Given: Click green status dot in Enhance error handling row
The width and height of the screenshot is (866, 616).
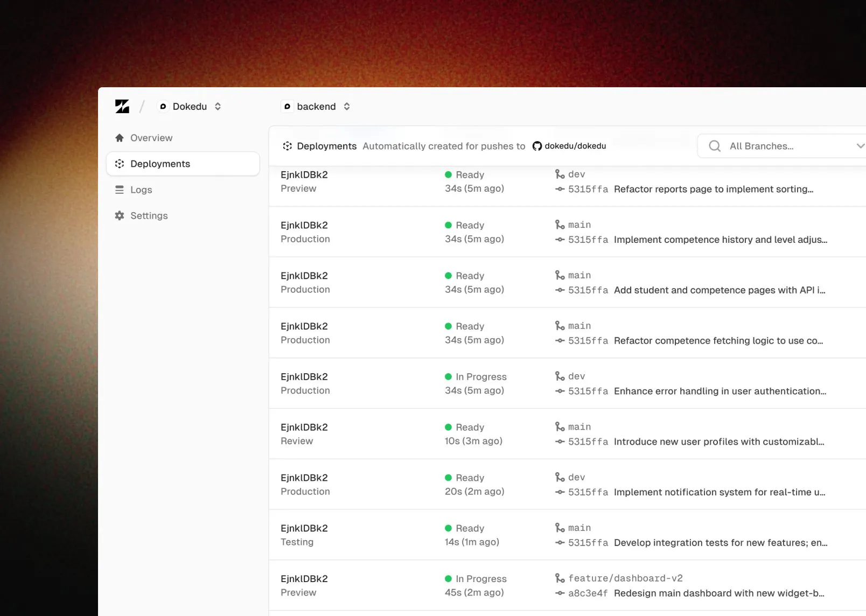Looking at the screenshot, I should pyautogui.click(x=448, y=376).
